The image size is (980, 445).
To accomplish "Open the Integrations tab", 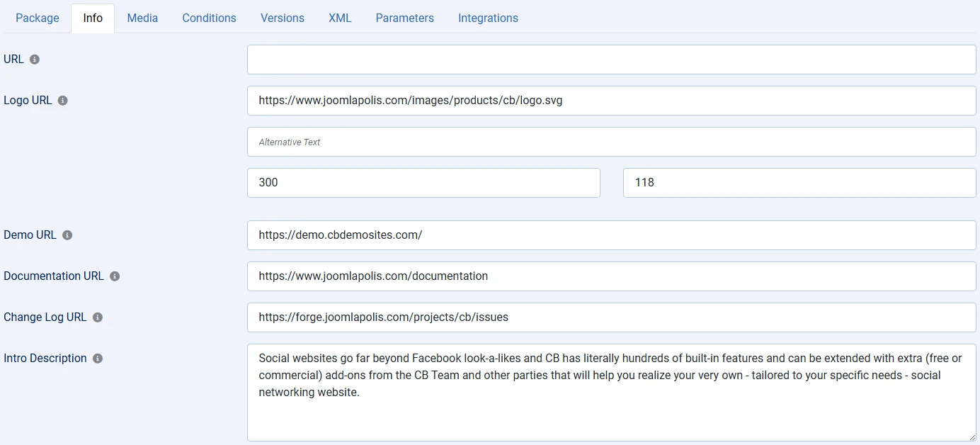I will click(488, 18).
